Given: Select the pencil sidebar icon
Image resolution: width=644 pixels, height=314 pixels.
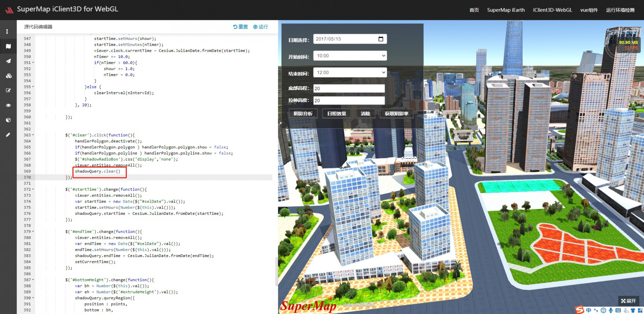Looking at the screenshot, I should click(x=8, y=135).
